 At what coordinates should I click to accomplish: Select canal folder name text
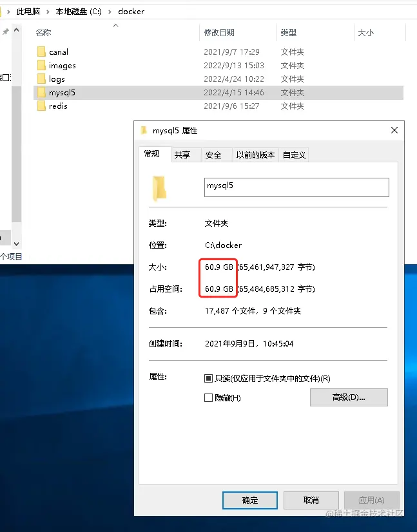[59, 52]
